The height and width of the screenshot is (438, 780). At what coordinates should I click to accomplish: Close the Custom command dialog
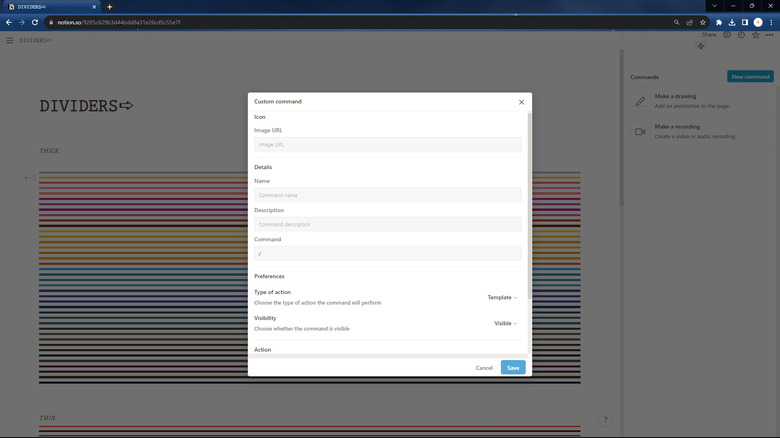(521, 102)
